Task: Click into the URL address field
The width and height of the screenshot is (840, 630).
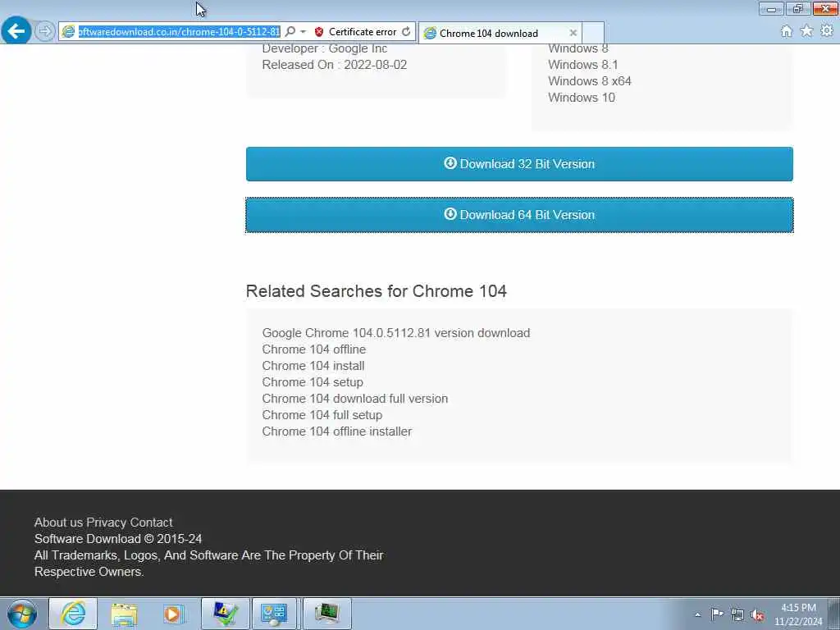Action: [x=179, y=32]
